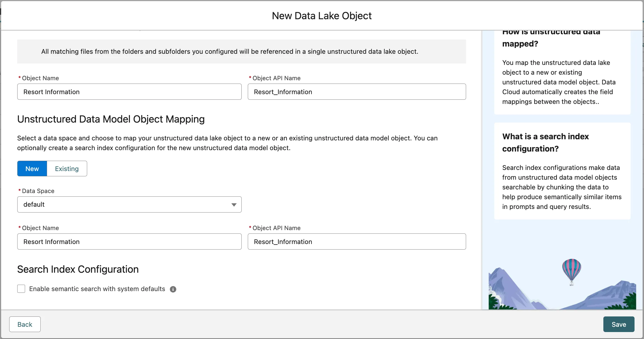Click the 'Enable semantic search' label text
This screenshot has width=644, height=339.
[97, 289]
